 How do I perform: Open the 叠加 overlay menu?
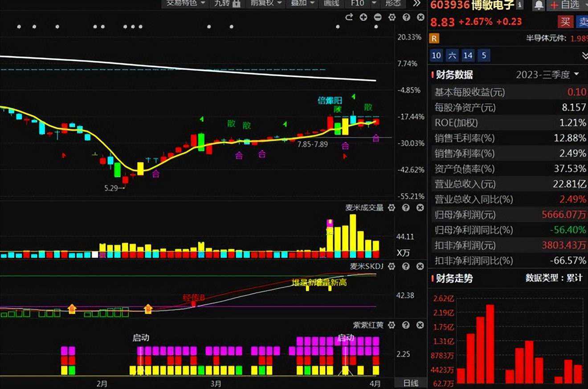tap(303, 3)
